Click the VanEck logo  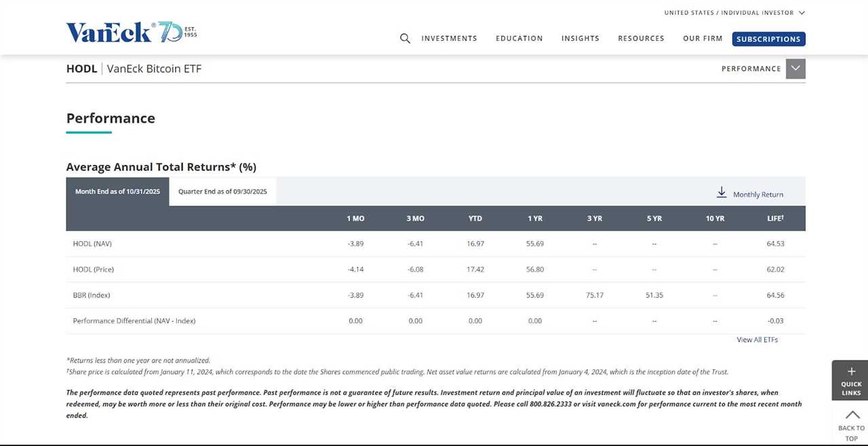[x=108, y=31]
